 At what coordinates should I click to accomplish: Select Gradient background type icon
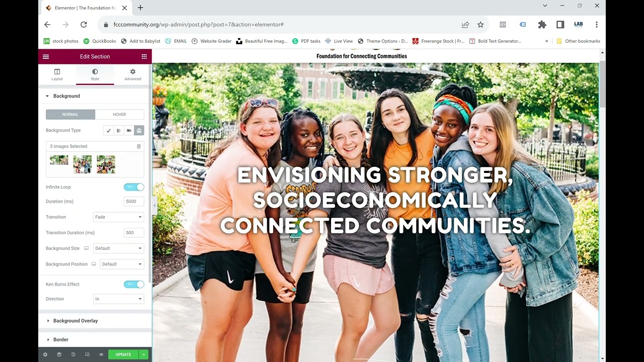pos(119,130)
